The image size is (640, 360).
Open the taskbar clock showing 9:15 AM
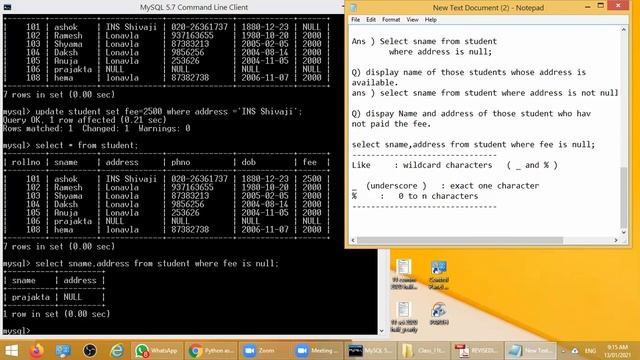pyautogui.click(x=618, y=351)
